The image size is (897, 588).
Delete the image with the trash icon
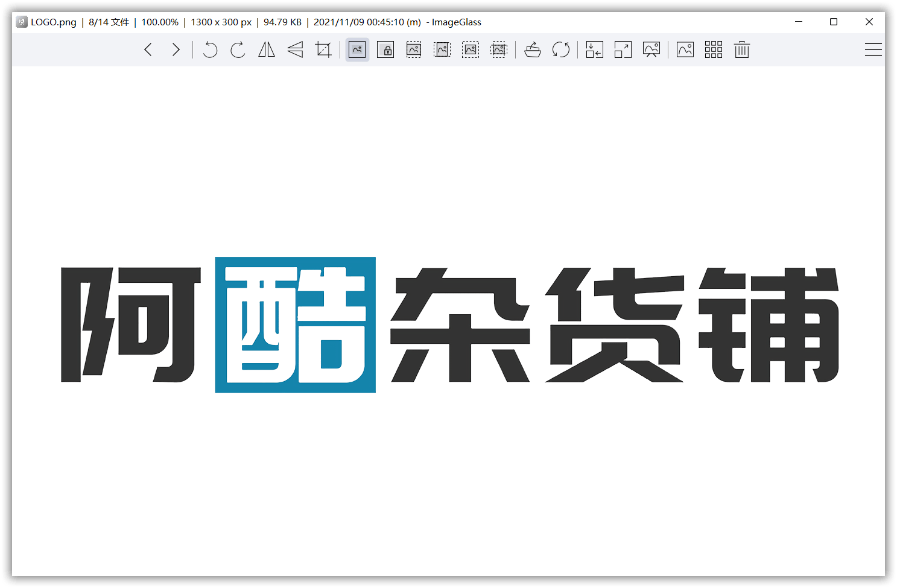[x=742, y=50]
